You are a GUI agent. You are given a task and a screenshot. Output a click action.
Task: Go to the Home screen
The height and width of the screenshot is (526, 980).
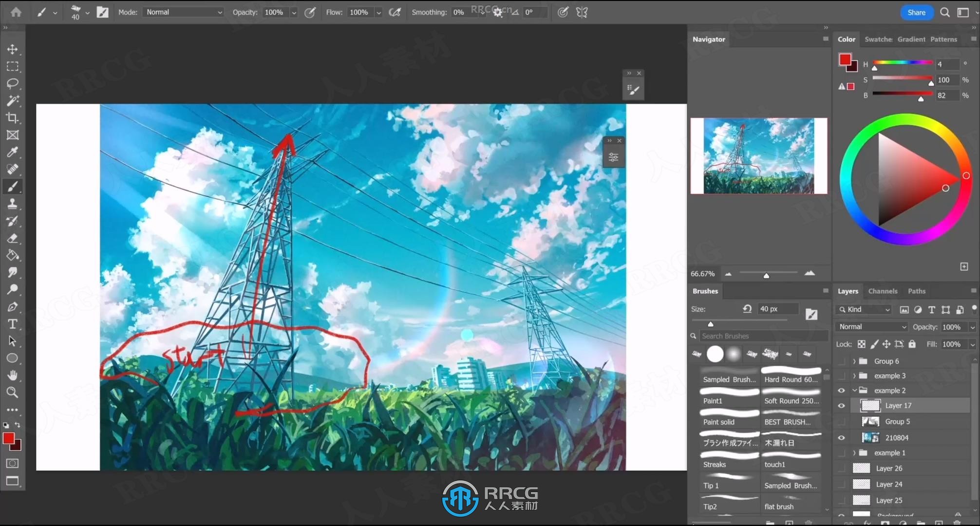point(16,12)
